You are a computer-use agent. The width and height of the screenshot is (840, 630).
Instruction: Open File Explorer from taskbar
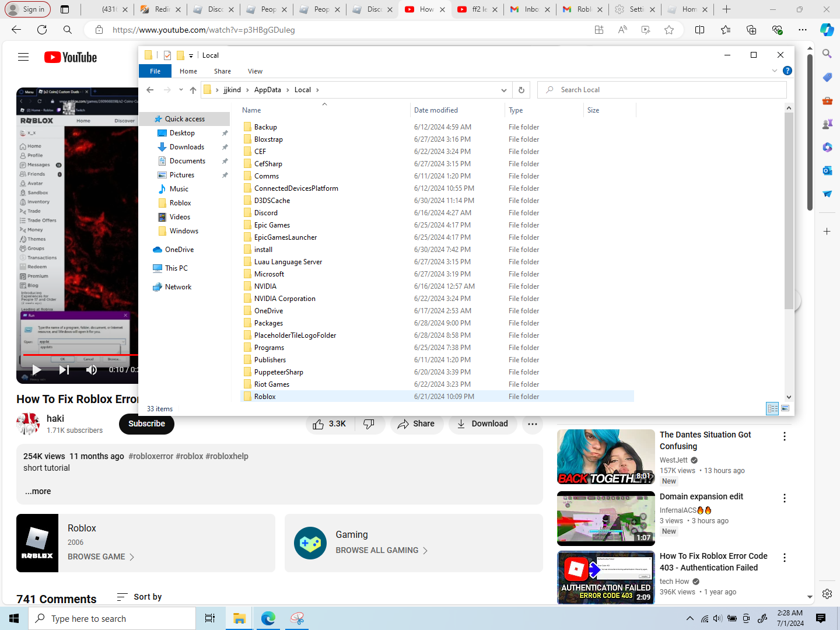[x=239, y=618]
